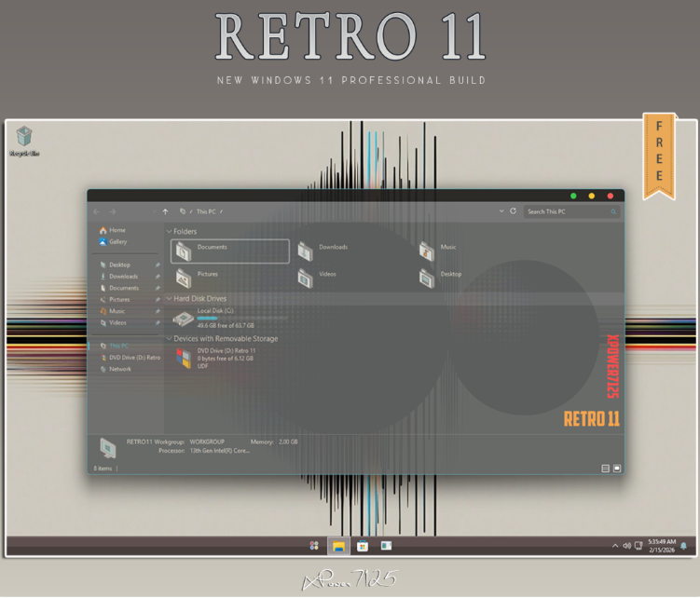
Task: Open the notifications bell icon
Action: click(x=683, y=545)
